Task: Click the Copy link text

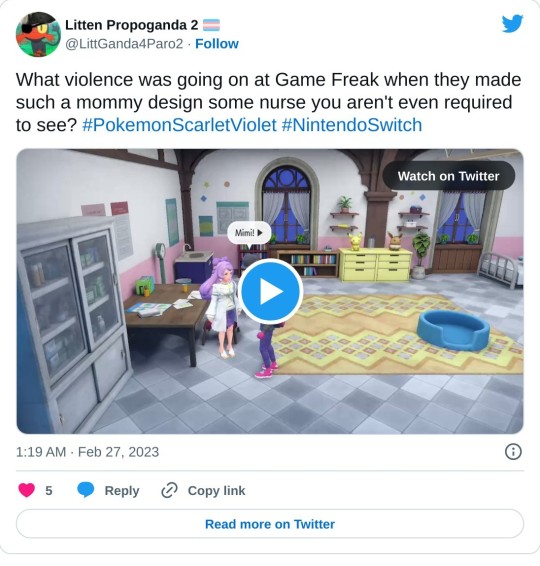Action: [217, 491]
